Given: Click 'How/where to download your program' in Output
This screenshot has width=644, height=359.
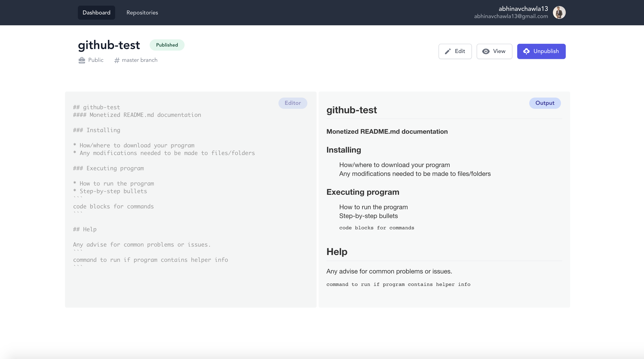Looking at the screenshot, I should pyautogui.click(x=394, y=165).
